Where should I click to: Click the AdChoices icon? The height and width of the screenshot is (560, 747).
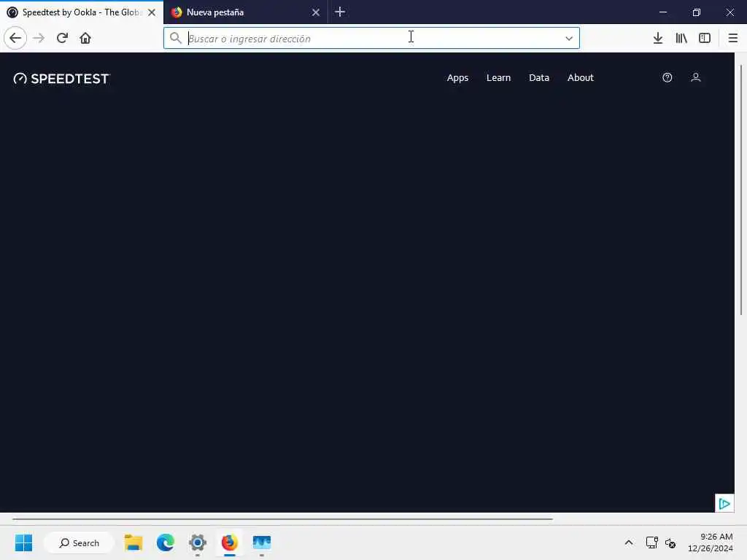(x=724, y=503)
